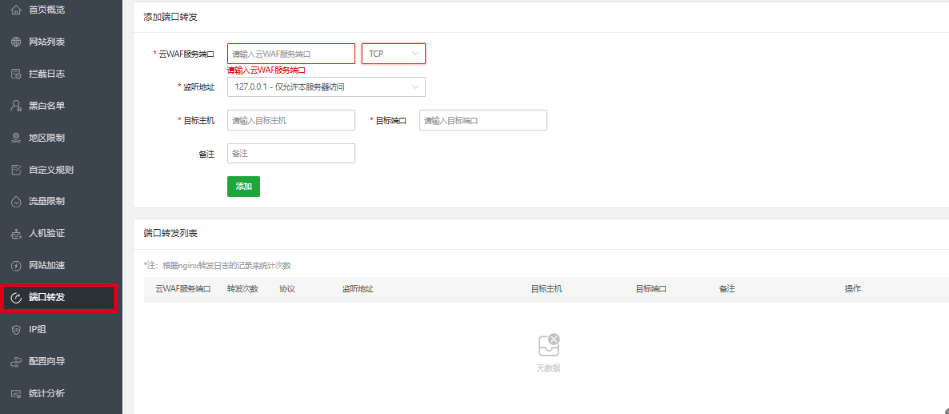Click the 自定义规则 edit icon
The width and height of the screenshot is (949, 414).
(16, 169)
